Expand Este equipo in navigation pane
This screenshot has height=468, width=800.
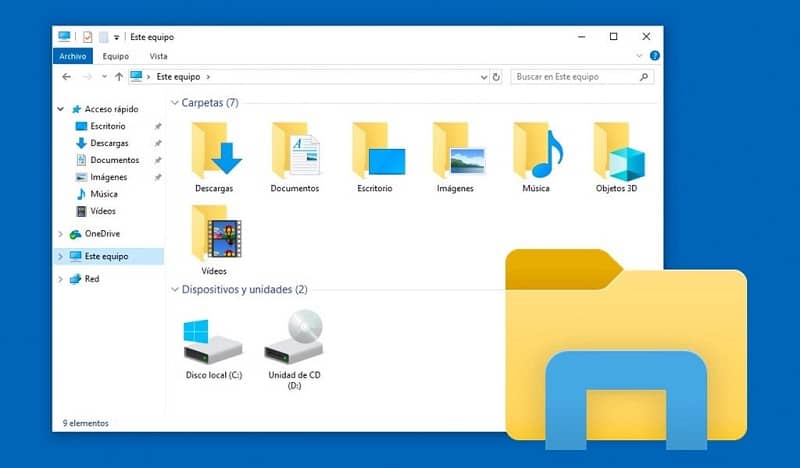tap(61, 256)
